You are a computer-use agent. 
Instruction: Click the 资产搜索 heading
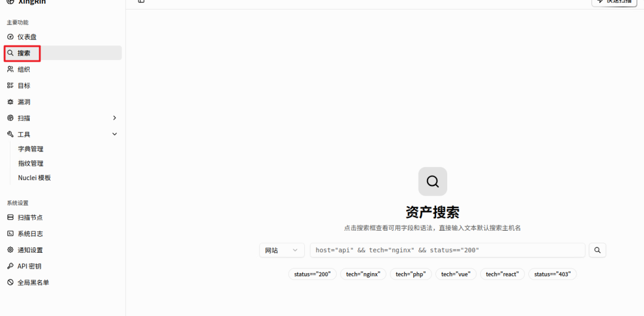pyautogui.click(x=432, y=212)
